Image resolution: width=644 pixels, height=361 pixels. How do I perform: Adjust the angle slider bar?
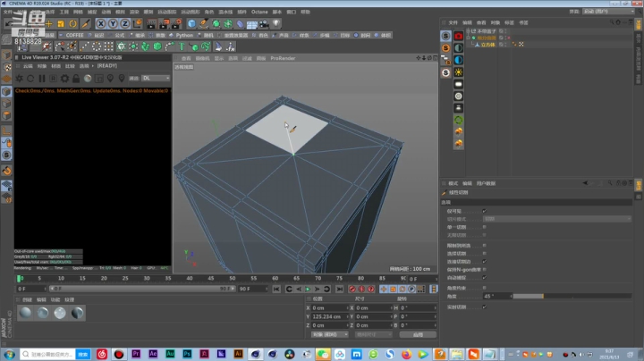click(572, 296)
